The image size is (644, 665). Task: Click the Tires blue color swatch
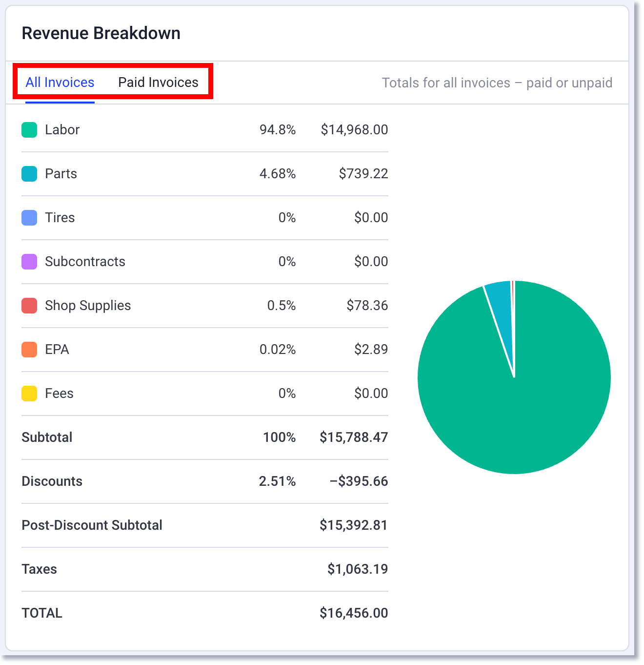pos(29,217)
